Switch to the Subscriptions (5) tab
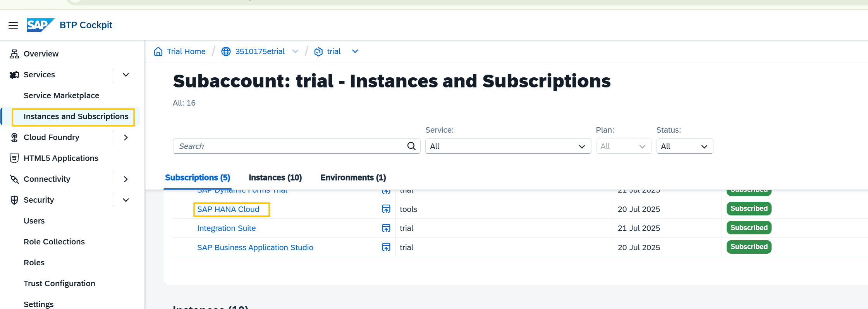This screenshot has height=309, width=868. [198, 178]
